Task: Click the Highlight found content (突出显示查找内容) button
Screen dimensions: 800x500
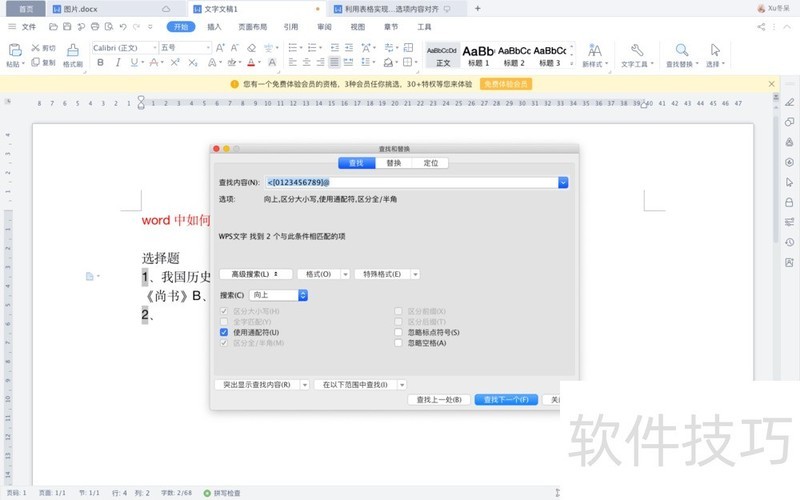Action: [257, 385]
